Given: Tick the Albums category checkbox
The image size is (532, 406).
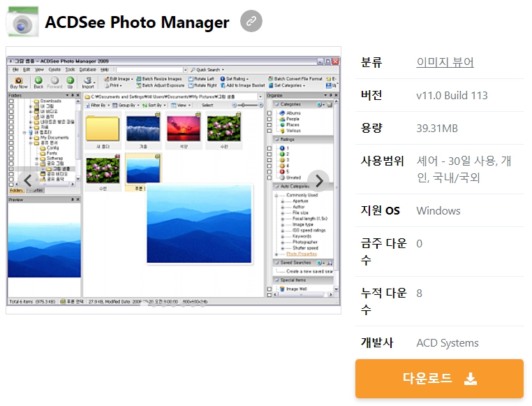Looking at the screenshot, I should click(x=269, y=113).
